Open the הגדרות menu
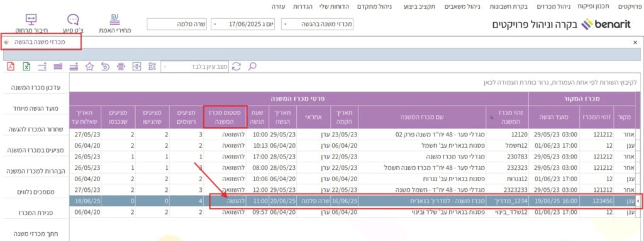 click(303, 6)
